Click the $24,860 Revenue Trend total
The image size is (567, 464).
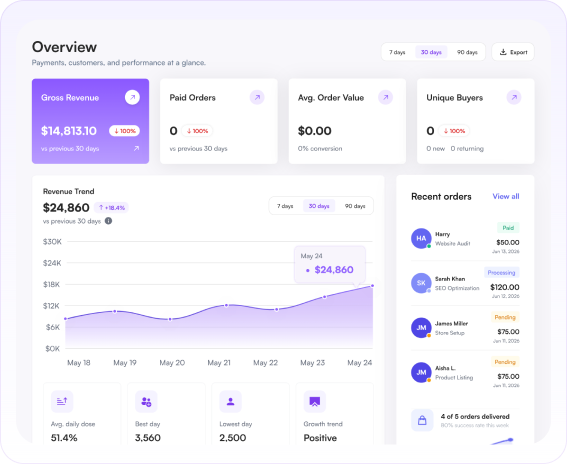pyautogui.click(x=66, y=208)
